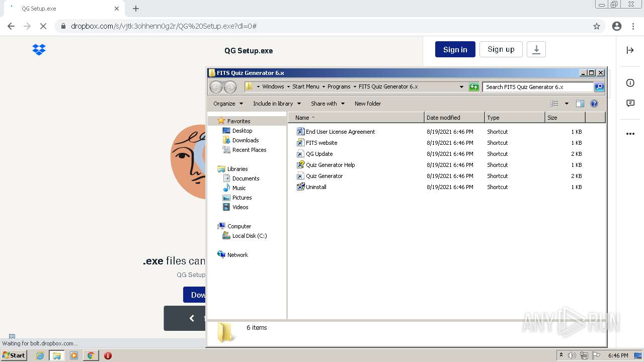644x362 pixels.
Task: Click Dropbox Sign up button
Action: (x=501, y=49)
